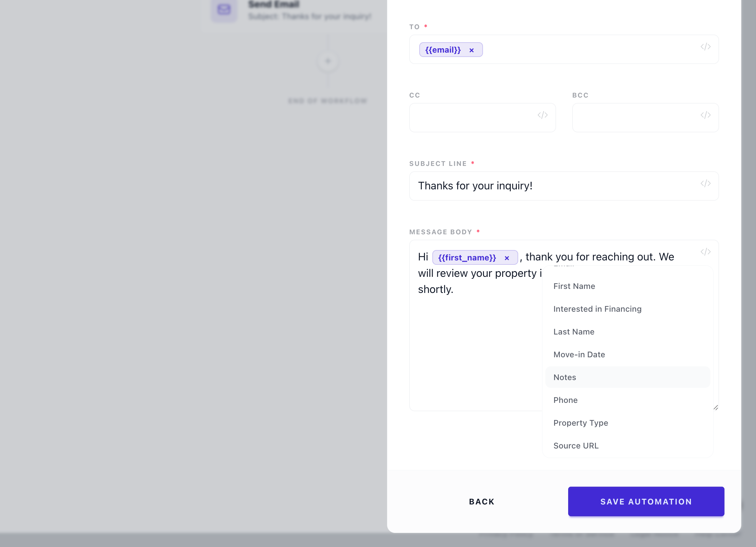Screen dimensions: 756x547
Task: Click inside the empty CC input field
Action: tap(470, 118)
